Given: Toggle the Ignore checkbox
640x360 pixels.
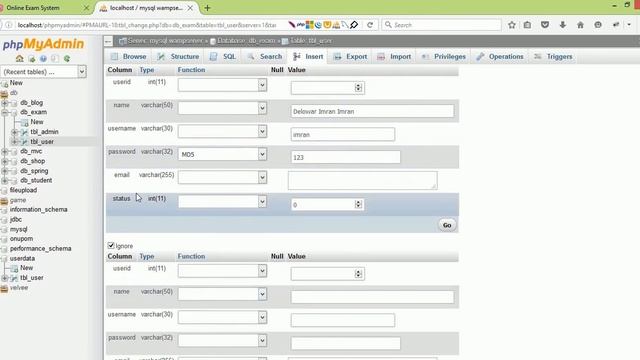Looking at the screenshot, I should pyautogui.click(x=111, y=245).
